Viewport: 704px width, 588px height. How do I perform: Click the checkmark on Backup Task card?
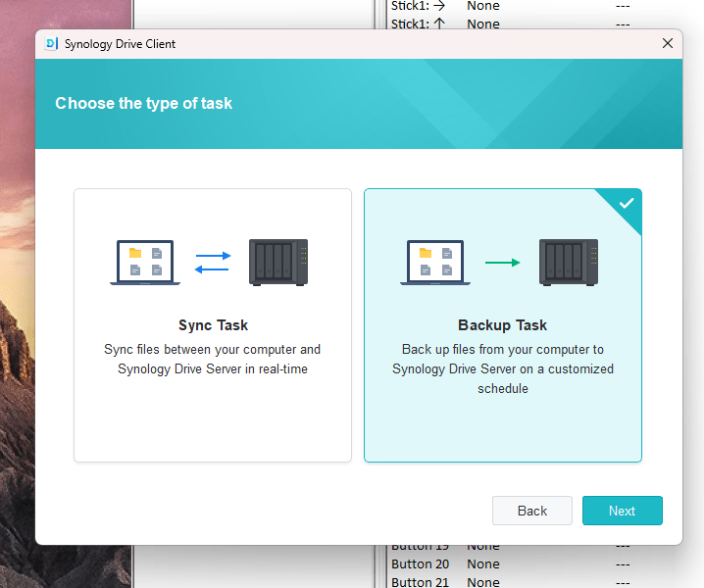pos(627,203)
